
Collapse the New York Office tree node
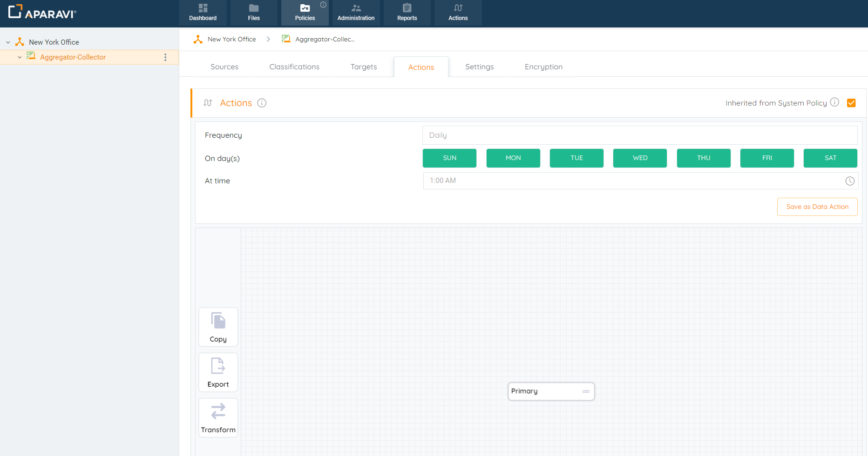[x=8, y=42]
